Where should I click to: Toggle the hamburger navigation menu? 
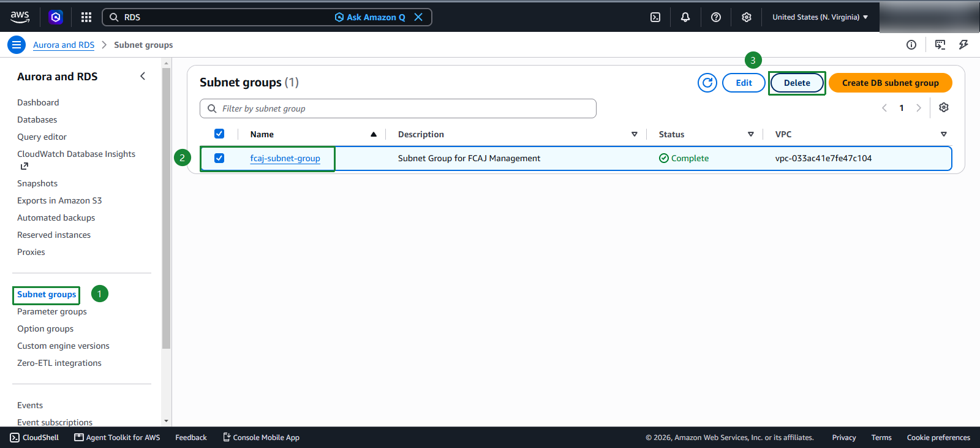[17, 45]
